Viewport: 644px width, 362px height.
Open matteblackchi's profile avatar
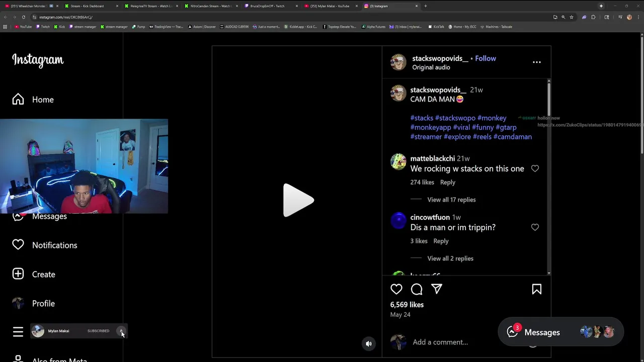398,162
